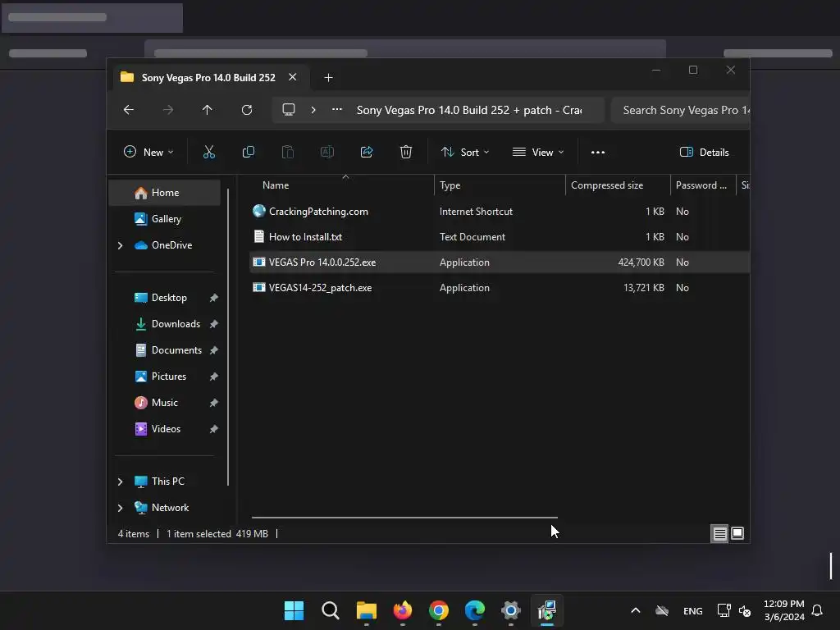The width and height of the screenshot is (840, 630).
Task: Open Videos folder in sidebar
Action: [166, 429]
